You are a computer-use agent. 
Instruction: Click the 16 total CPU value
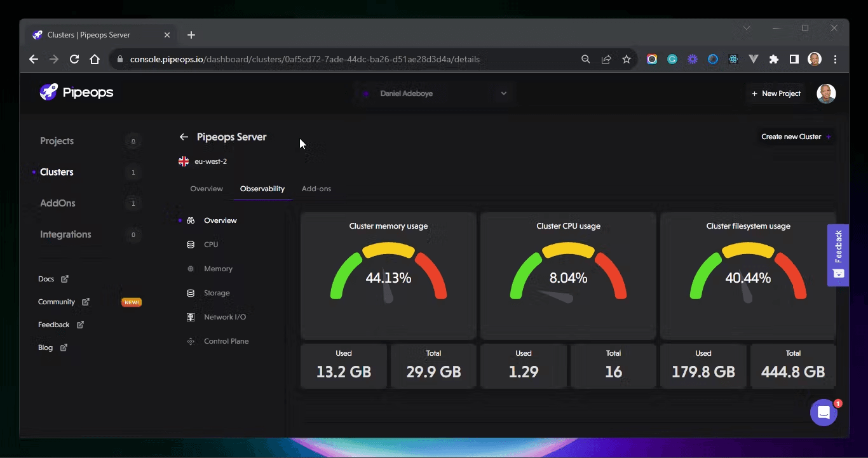(x=613, y=372)
